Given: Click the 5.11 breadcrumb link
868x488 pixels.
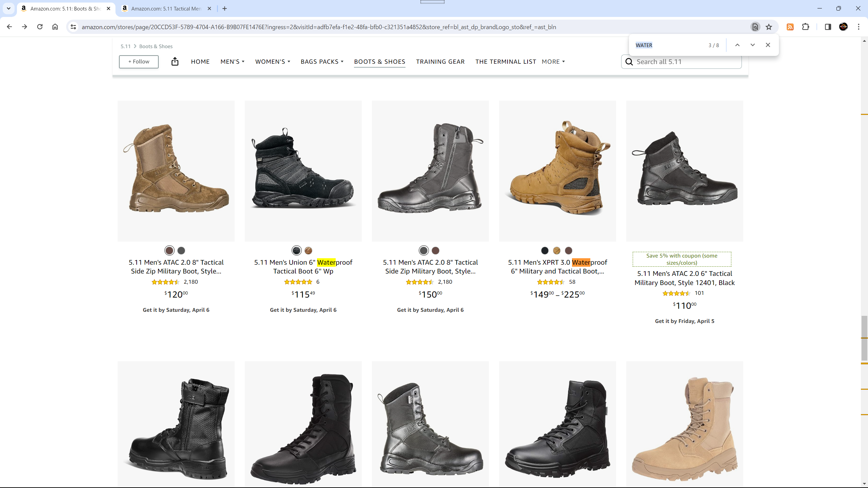Looking at the screenshot, I should click(x=125, y=46).
